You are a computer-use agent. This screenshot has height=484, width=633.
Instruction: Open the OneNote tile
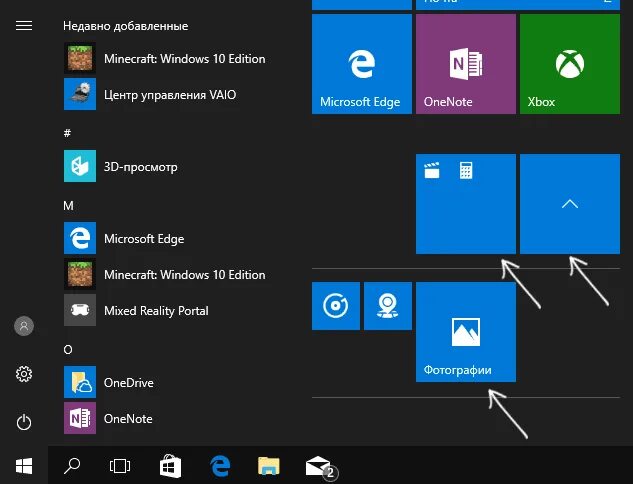pyautogui.click(x=466, y=64)
